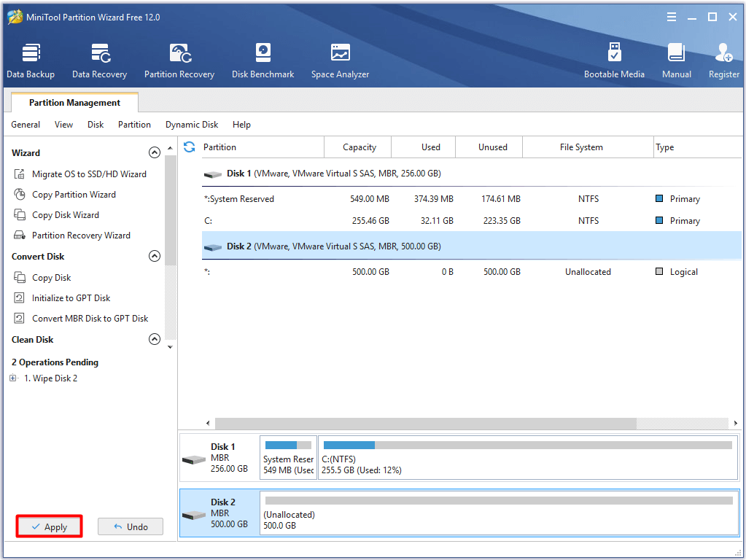This screenshot has height=560, width=746.
Task: Click 2 Operations Pending label
Action: [x=55, y=362]
